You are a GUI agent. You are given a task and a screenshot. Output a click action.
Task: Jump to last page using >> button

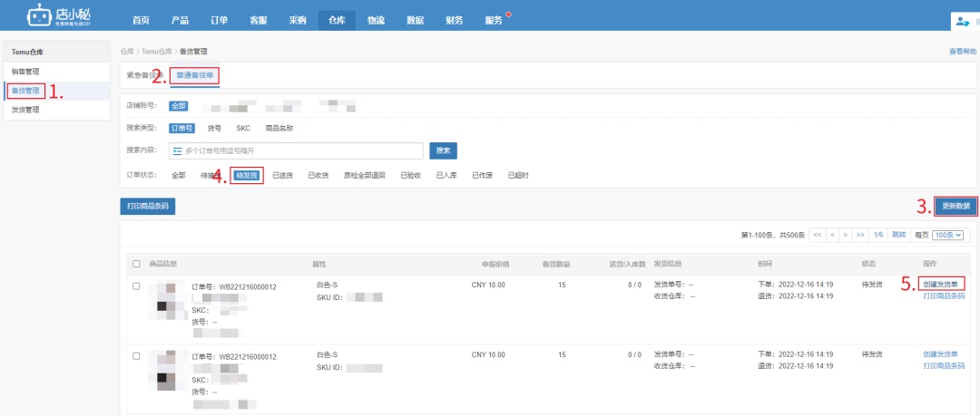pos(860,235)
